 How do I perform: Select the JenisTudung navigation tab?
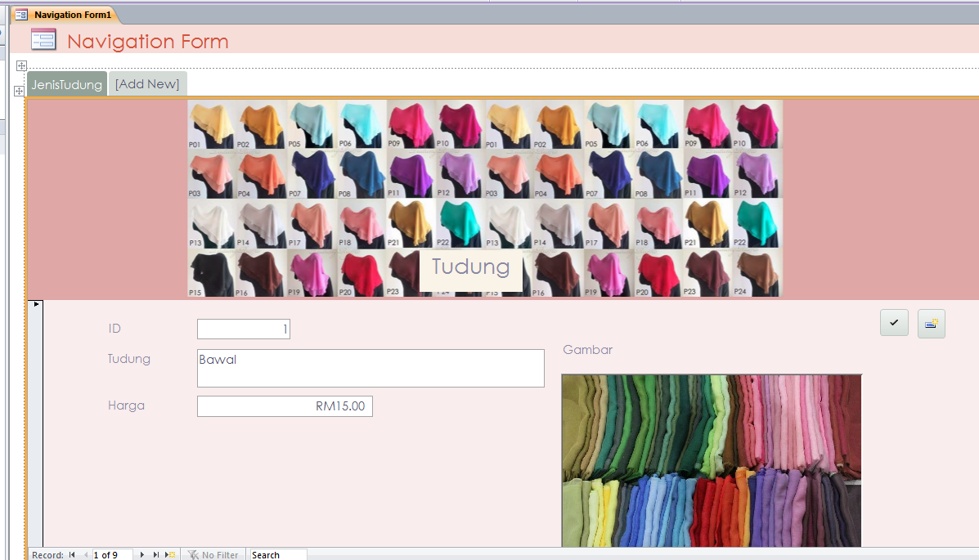pos(67,84)
